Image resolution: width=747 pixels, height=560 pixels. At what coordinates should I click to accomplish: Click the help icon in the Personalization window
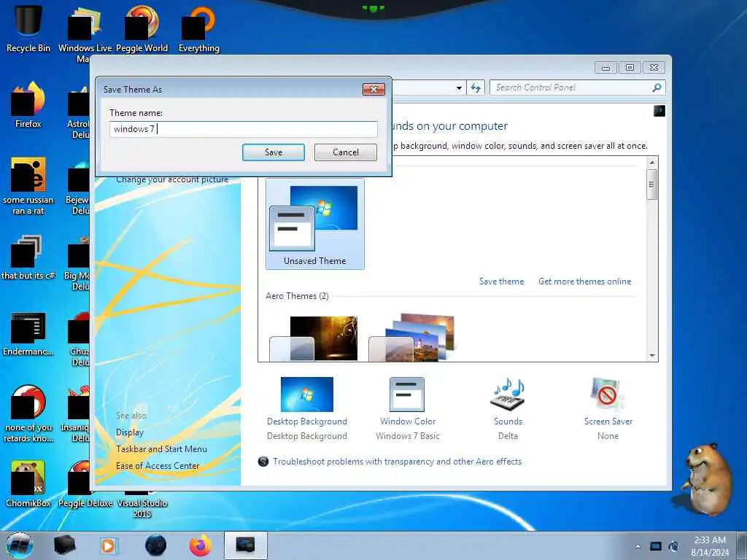659,112
